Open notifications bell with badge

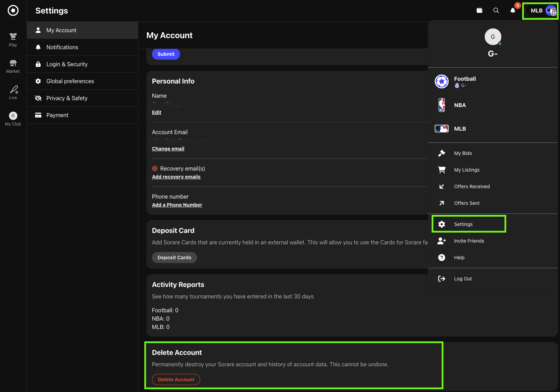513,10
